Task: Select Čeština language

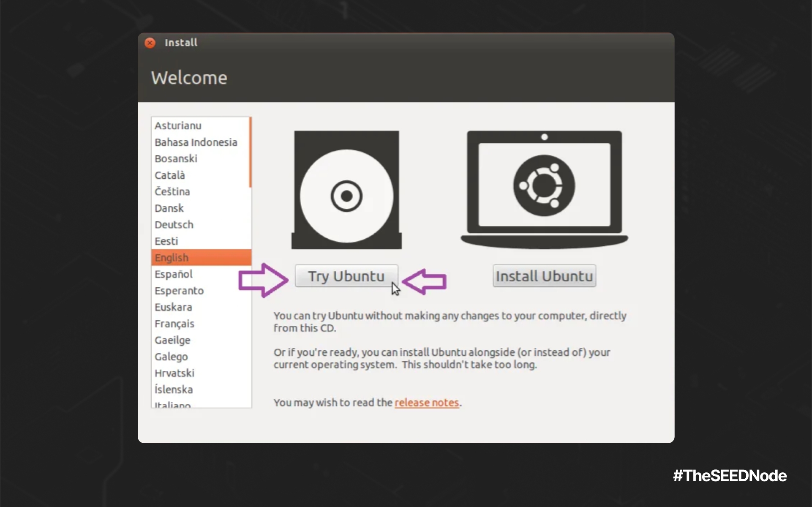Action: 172,192
